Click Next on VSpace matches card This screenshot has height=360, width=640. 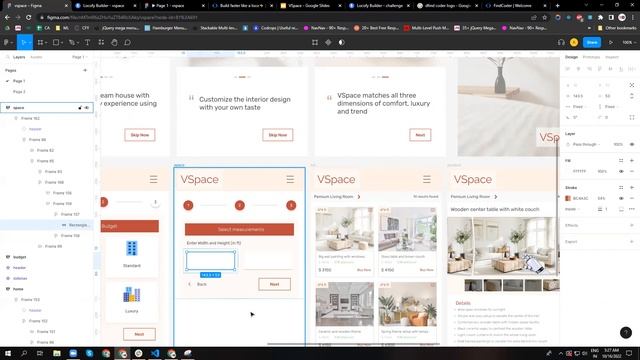click(420, 135)
